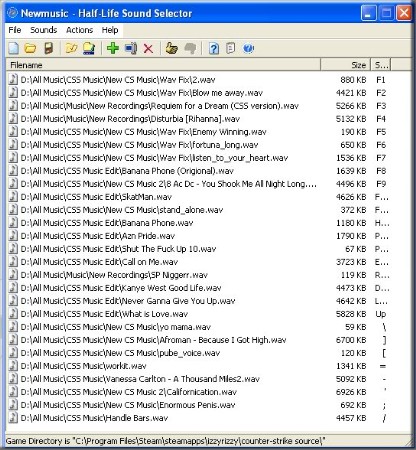Viewport: 416px width, 450px height.
Task: Select Kanye West Good Life.wav entry
Action: click(x=121, y=288)
